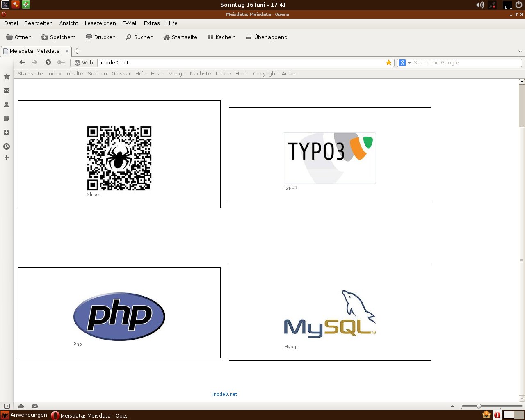Open the Mail panel in the sidebar
This screenshot has width=525, height=420.
(7, 91)
